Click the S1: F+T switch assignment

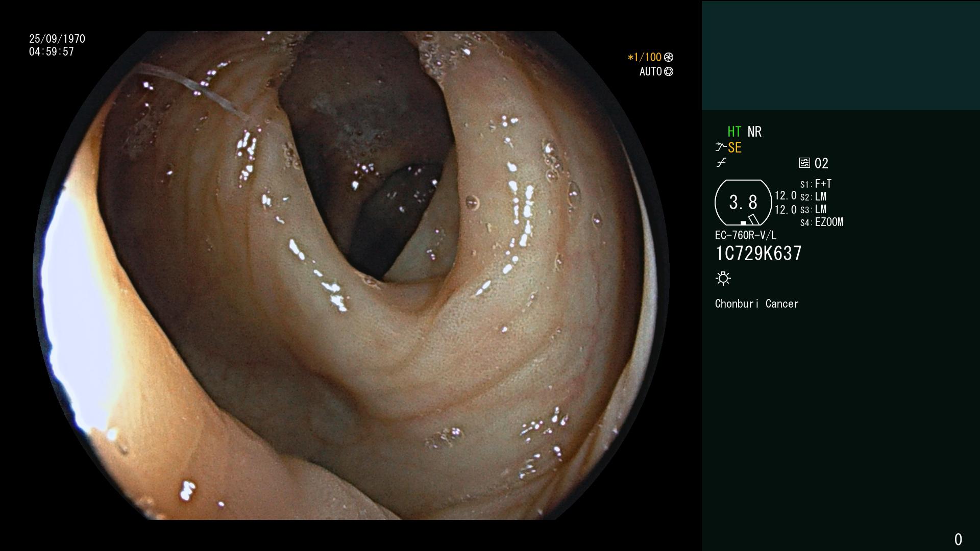click(x=816, y=184)
